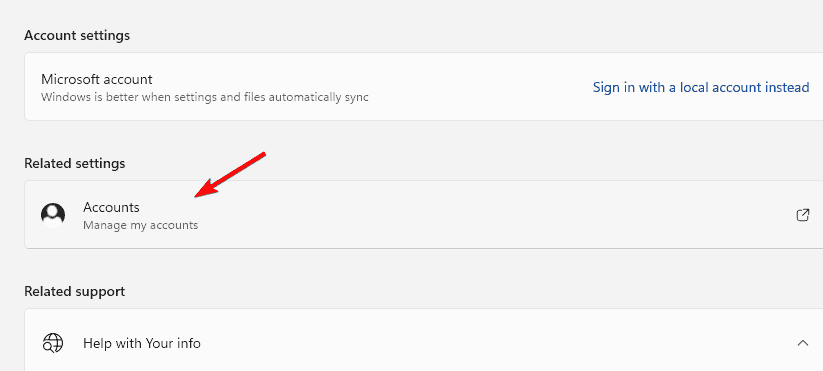Click the red arrow's tail end
The height and width of the screenshot is (371, 823).
point(262,155)
